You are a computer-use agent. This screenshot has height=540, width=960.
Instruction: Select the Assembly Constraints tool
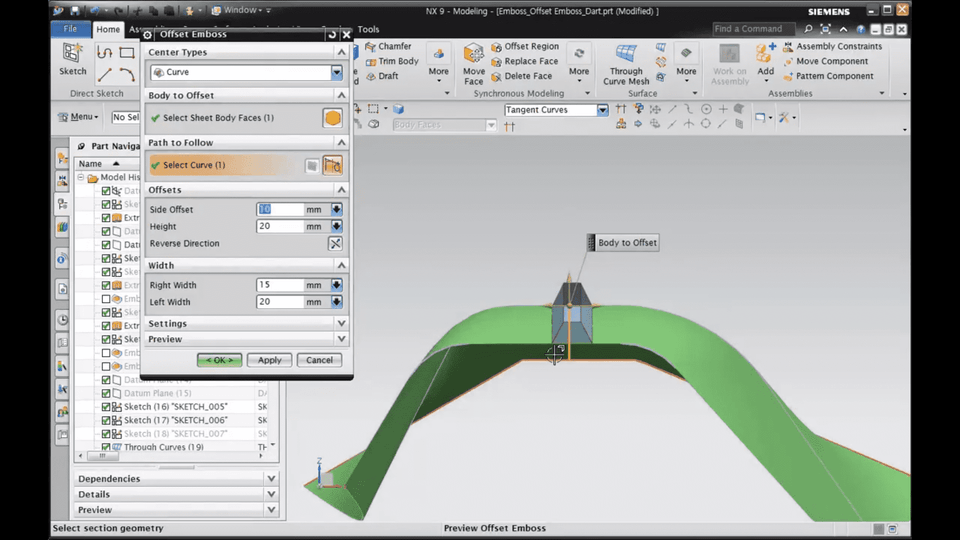833,46
